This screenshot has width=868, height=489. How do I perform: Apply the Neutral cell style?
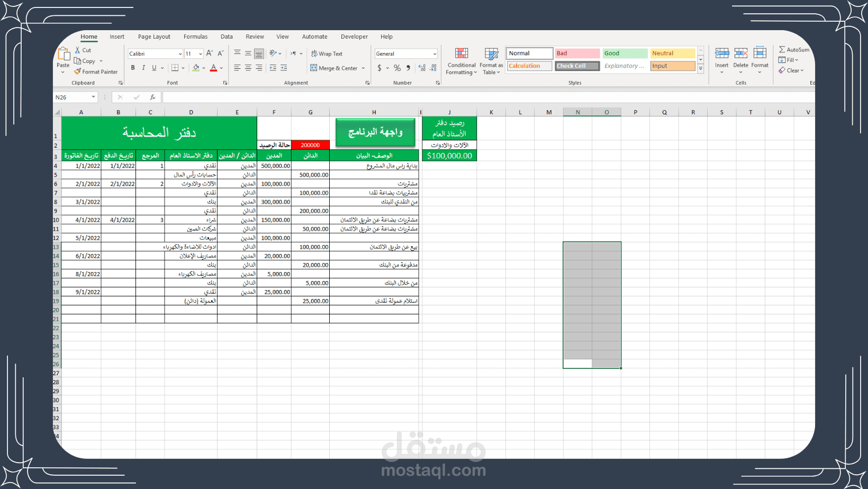tap(673, 53)
